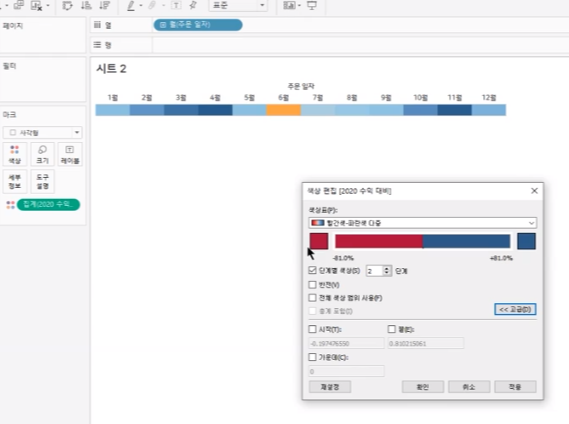Select the green 집계(2020 수익) pill
569x424 pixels.
[x=48, y=204]
